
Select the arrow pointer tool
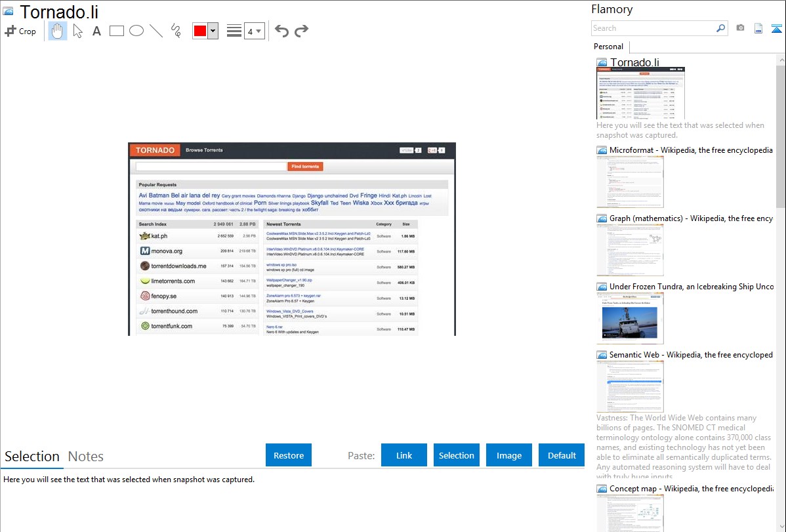[x=77, y=31]
